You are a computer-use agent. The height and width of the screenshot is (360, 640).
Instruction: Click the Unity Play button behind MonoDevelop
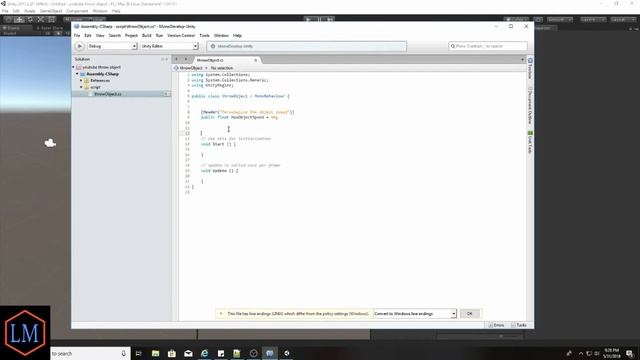309,19
